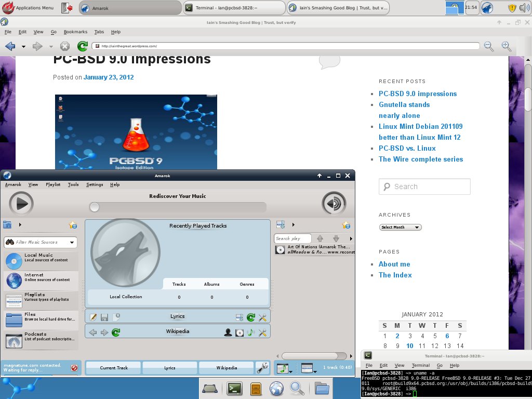Click the save lyrics floppy icon
Screen dimensions: 532x399
(104, 317)
